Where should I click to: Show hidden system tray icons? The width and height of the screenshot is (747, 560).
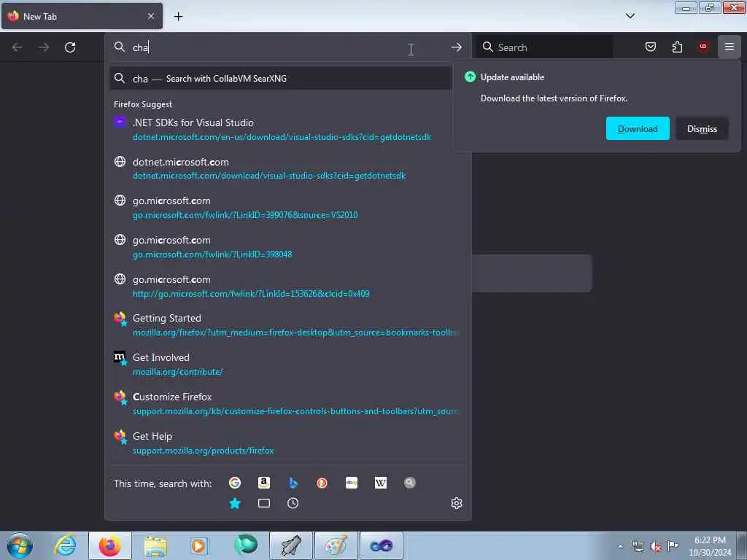point(620,546)
